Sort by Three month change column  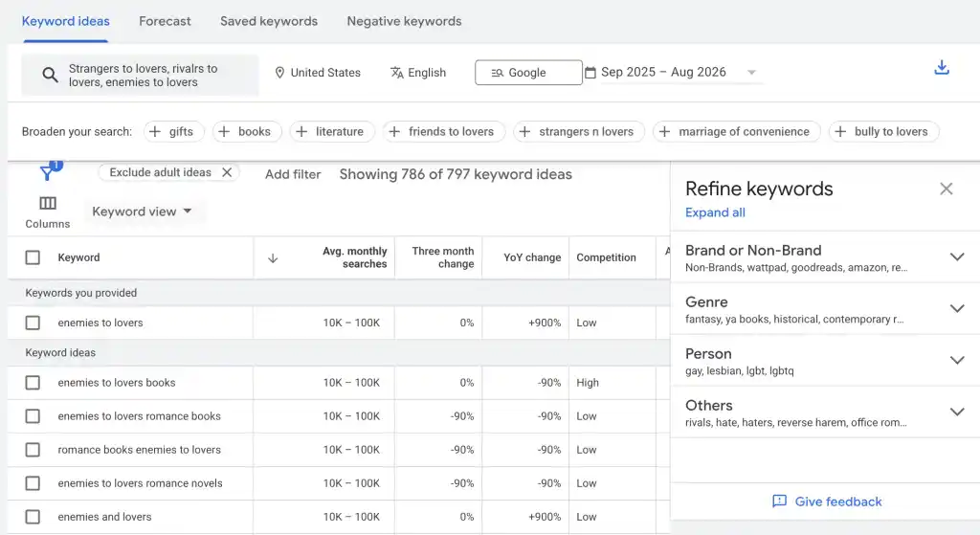tap(442, 257)
